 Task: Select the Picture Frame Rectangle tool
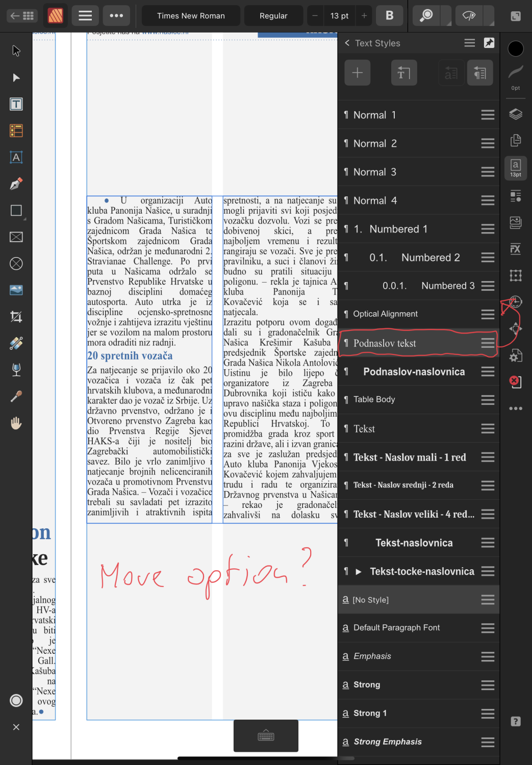tap(16, 237)
